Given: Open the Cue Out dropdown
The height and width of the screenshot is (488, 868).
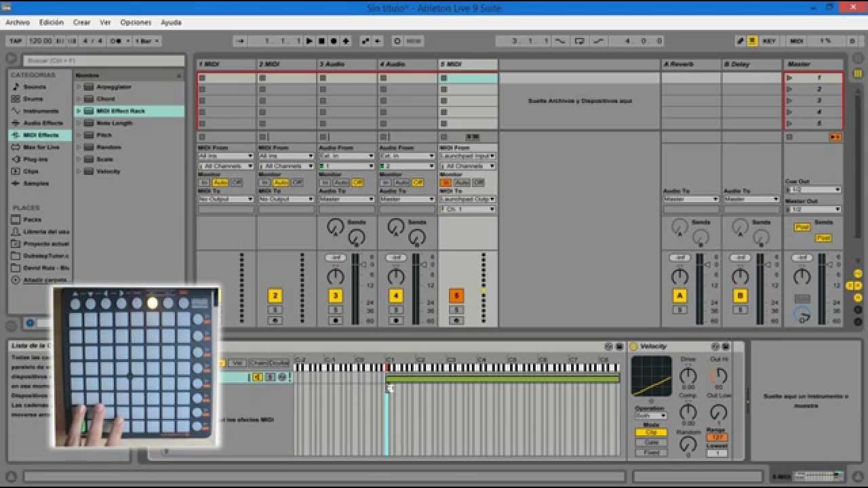Looking at the screenshot, I should (814, 190).
